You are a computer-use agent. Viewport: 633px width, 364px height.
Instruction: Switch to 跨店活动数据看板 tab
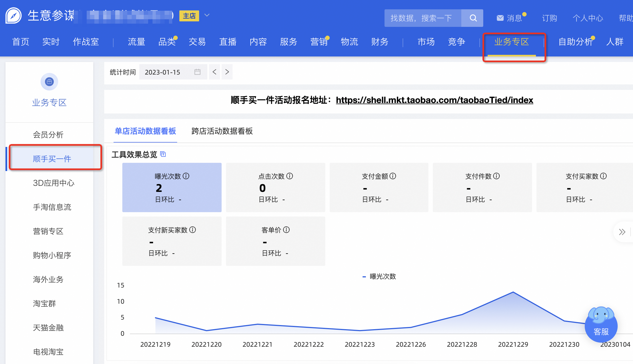(x=222, y=131)
